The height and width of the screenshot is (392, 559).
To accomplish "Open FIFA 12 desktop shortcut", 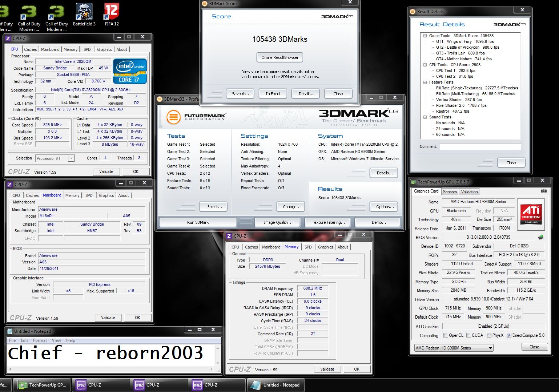I will (112, 15).
